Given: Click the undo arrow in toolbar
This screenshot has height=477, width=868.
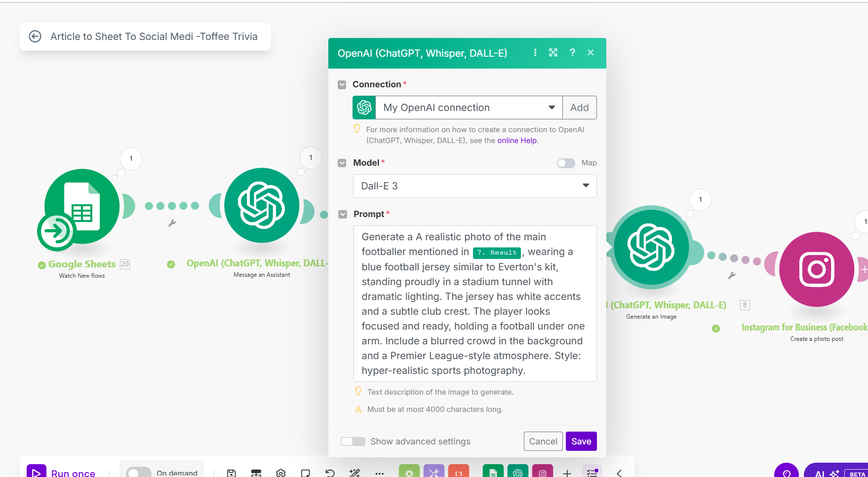Looking at the screenshot, I should click(330, 473).
